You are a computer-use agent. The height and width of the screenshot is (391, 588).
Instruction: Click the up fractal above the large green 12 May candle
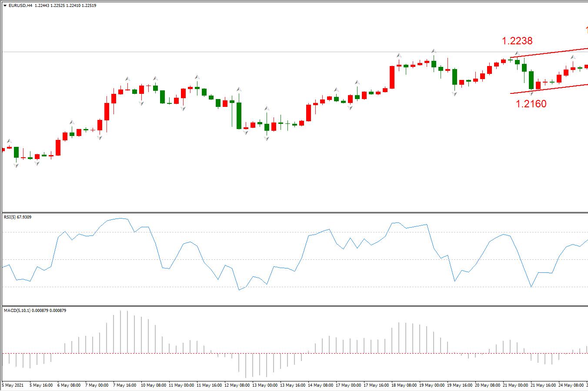click(239, 89)
